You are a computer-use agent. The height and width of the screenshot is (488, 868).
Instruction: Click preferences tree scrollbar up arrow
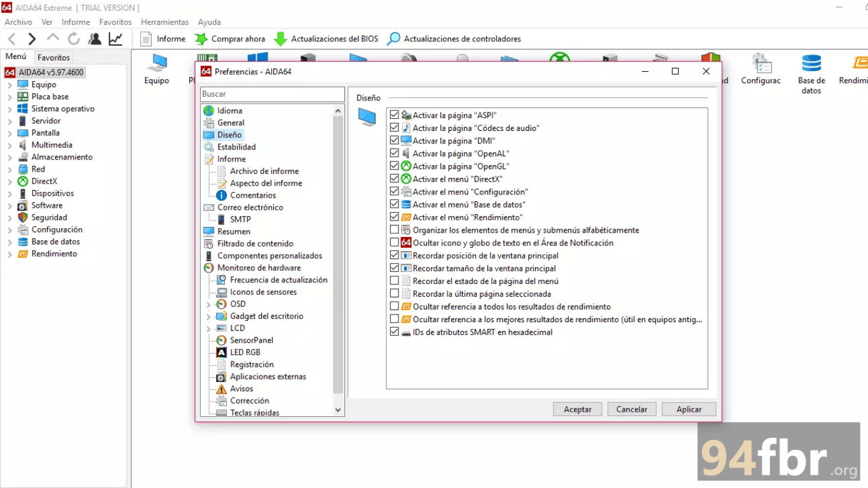(x=338, y=111)
